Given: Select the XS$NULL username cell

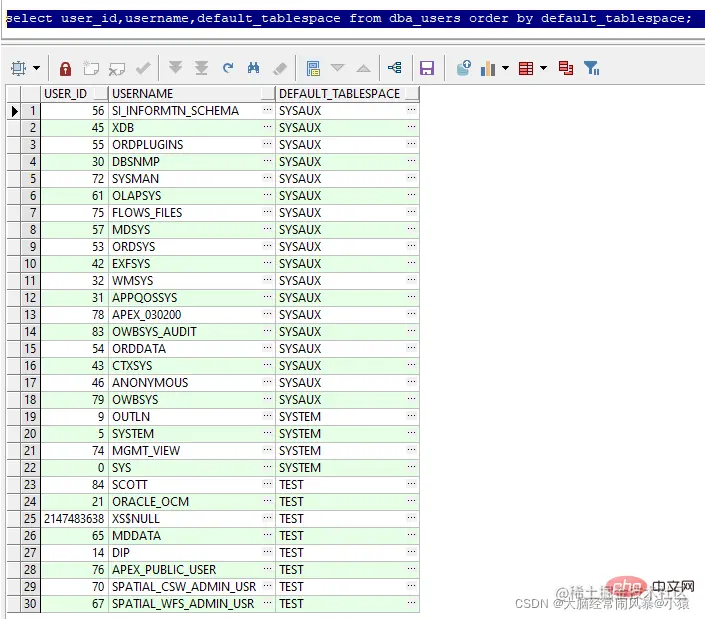Looking at the screenshot, I should coord(192,519).
